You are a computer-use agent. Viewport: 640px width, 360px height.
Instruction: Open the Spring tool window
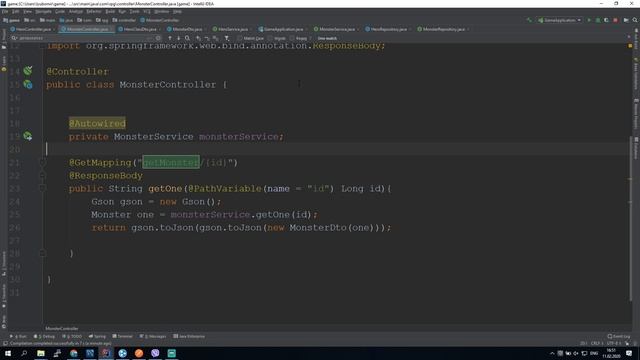[97, 336]
